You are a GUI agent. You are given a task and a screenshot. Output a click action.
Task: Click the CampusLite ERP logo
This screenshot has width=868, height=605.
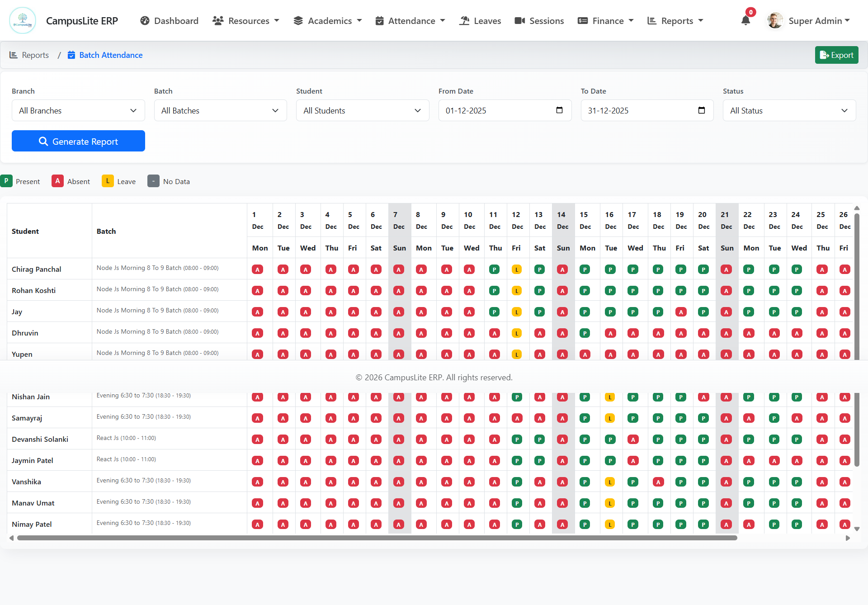pyautogui.click(x=23, y=21)
